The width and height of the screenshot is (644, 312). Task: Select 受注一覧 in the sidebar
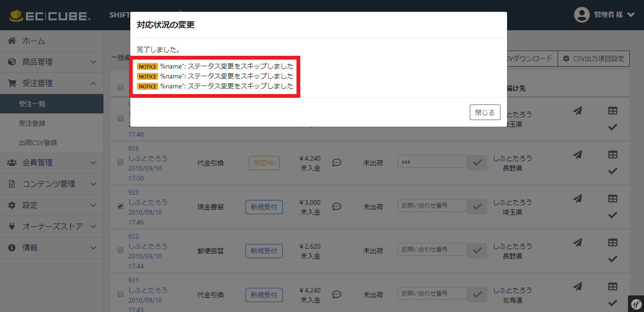51,104
